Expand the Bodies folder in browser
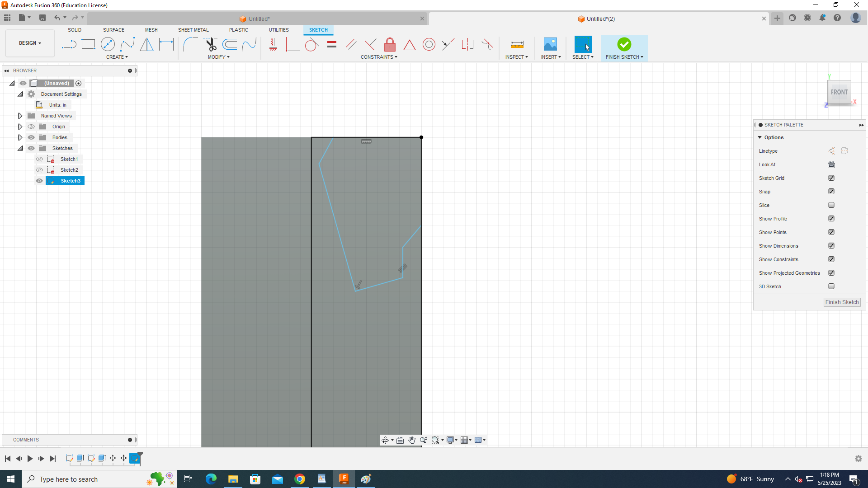The image size is (868, 488). (20, 138)
